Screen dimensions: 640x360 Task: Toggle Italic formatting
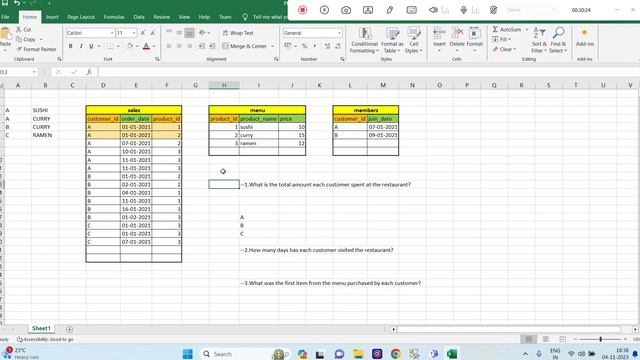coord(81,46)
